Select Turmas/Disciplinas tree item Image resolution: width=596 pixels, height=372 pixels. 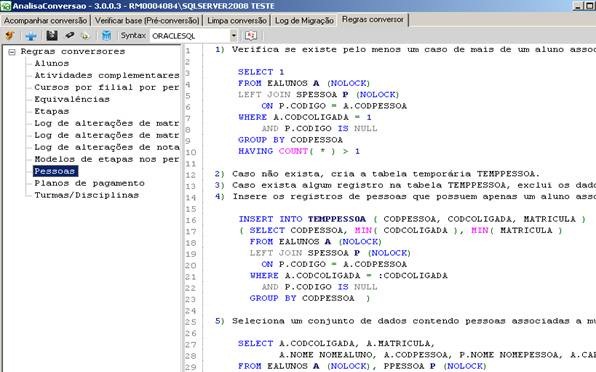click(x=87, y=195)
